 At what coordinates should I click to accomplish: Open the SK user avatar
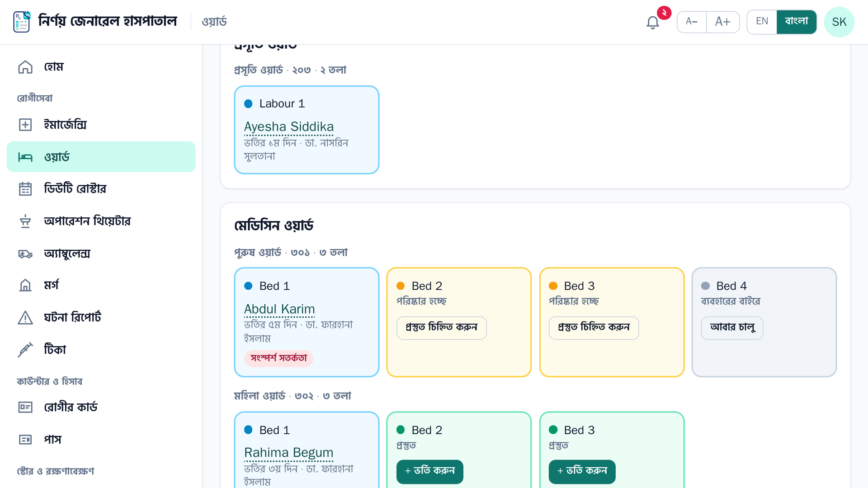coord(839,22)
